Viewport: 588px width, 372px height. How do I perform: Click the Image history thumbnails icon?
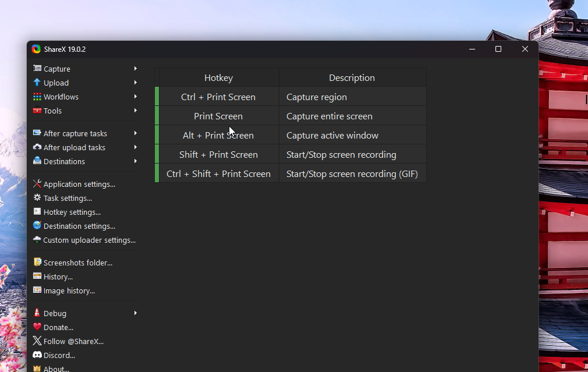coord(37,290)
